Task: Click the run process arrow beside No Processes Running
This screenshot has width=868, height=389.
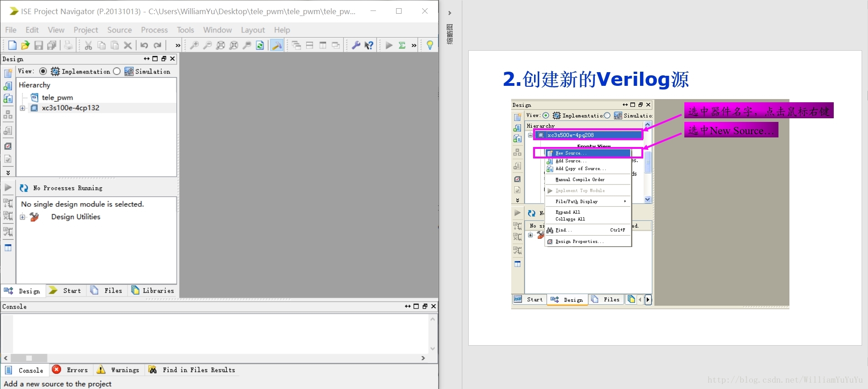Action: click(x=8, y=188)
